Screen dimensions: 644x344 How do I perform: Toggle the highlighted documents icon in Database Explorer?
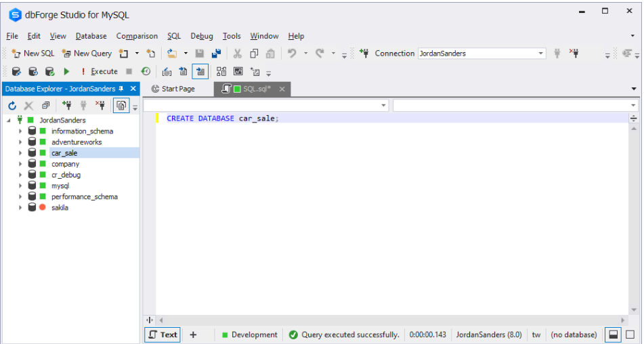pos(121,106)
